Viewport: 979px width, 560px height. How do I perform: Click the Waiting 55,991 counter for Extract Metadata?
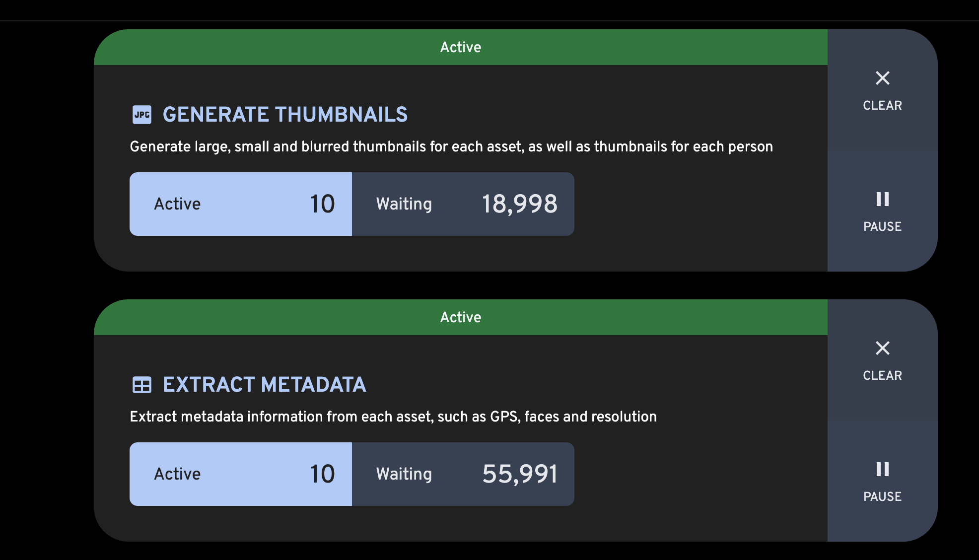point(463,474)
